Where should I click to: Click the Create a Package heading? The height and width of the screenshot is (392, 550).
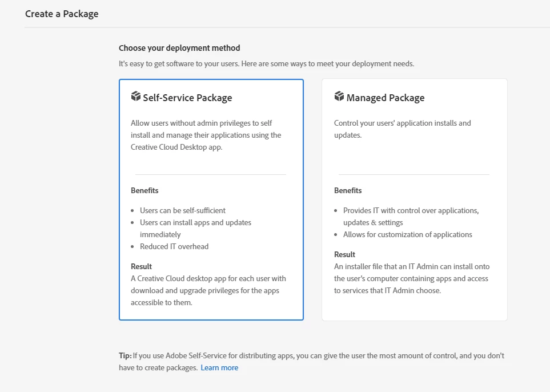(62, 14)
